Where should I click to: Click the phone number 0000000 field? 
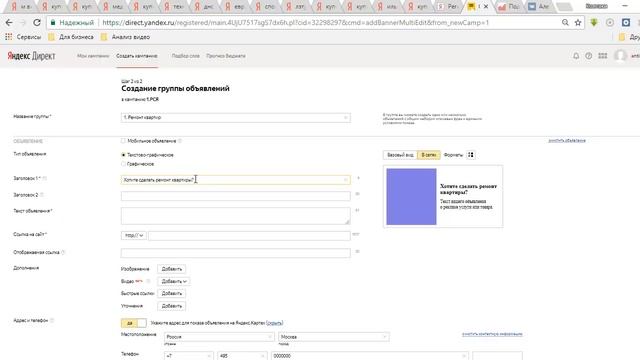click(369, 356)
